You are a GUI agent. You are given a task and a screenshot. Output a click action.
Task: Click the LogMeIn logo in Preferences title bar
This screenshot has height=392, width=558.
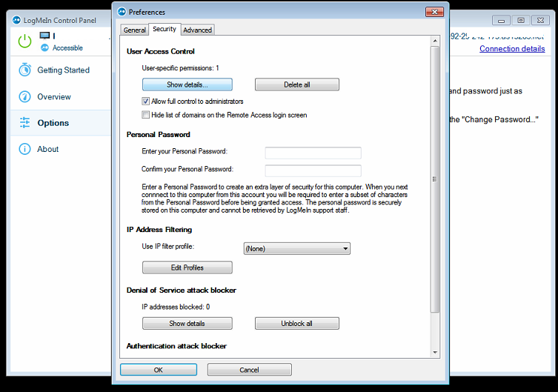(122, 12)
